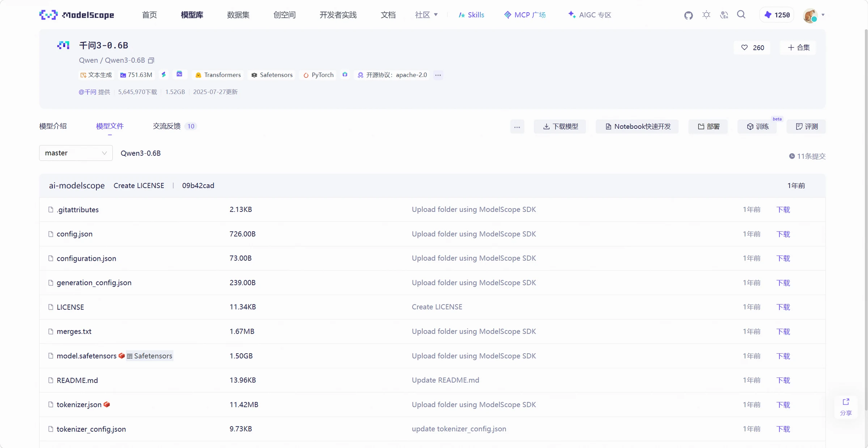Click the red LFS cube icon beside model.safetensors
868x448 pixels.
coord(122,356)
